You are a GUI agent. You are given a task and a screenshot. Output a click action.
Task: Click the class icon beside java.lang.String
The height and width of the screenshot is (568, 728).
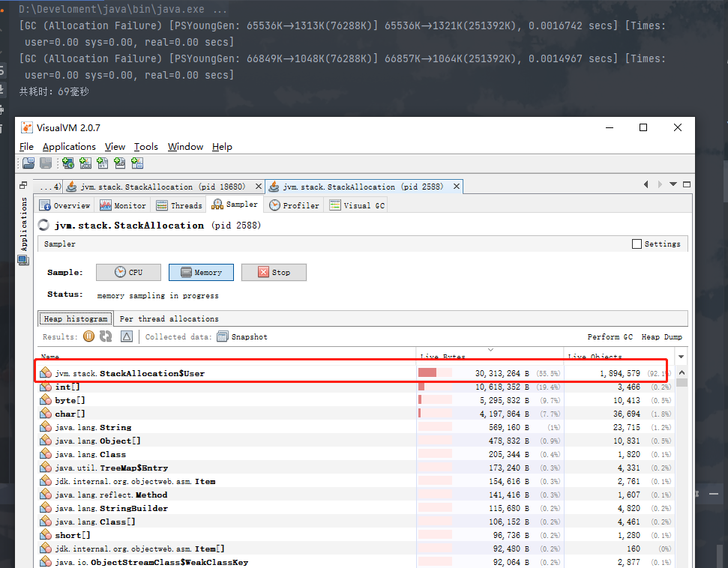point(46,427)
